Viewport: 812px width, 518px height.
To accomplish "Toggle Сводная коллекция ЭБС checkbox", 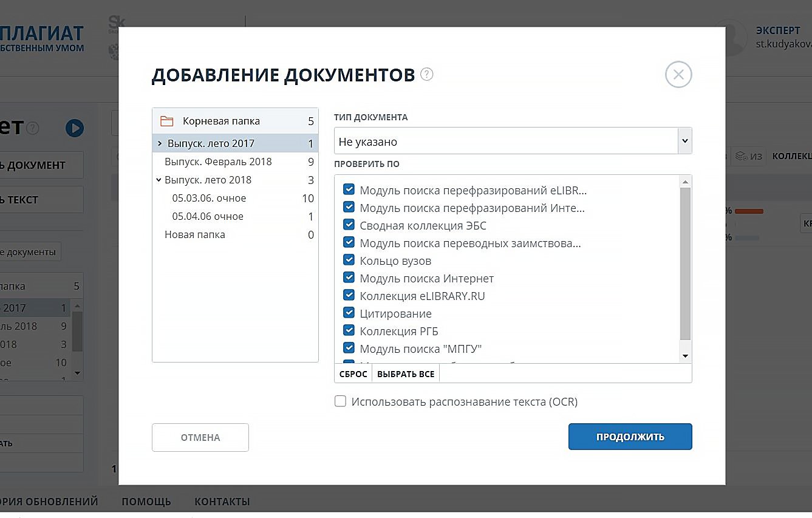I will pyautogui.click(x=349, y=225).
